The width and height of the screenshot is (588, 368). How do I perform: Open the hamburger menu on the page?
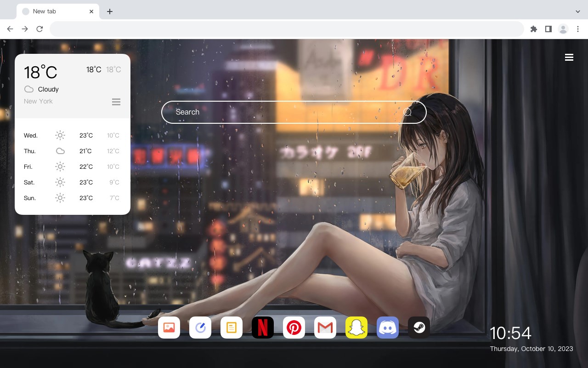click(569, 57)
